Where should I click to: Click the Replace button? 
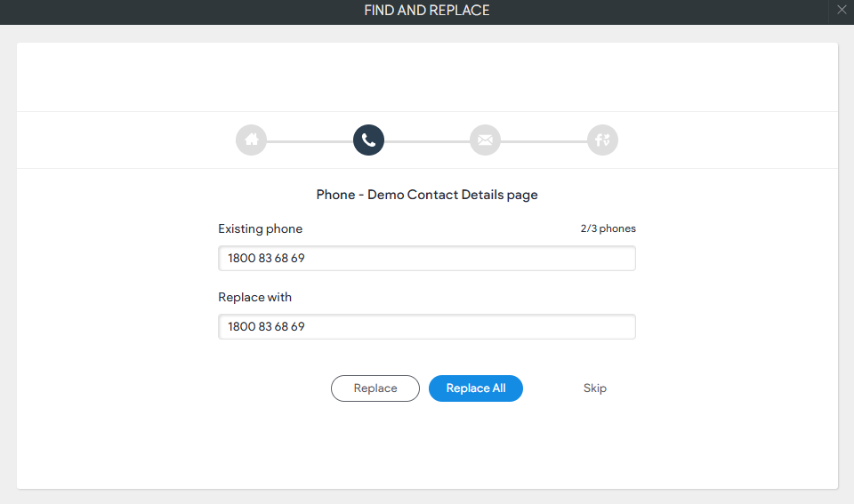point(375,388)
